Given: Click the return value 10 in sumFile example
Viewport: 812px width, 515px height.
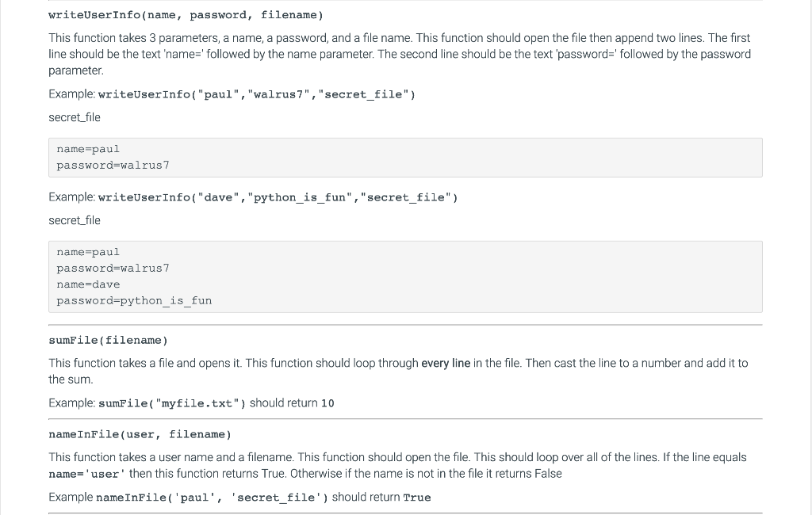Looking at the screenshot, I should 327,403.
